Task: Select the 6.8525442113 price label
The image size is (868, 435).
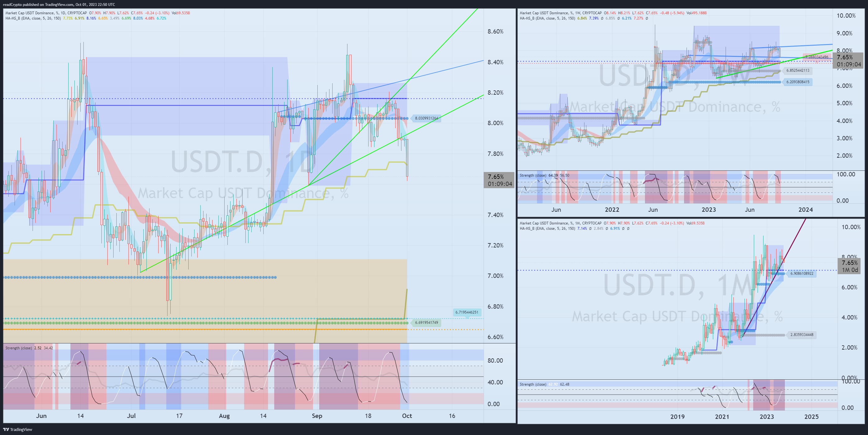Action: [x=798, y=70]
